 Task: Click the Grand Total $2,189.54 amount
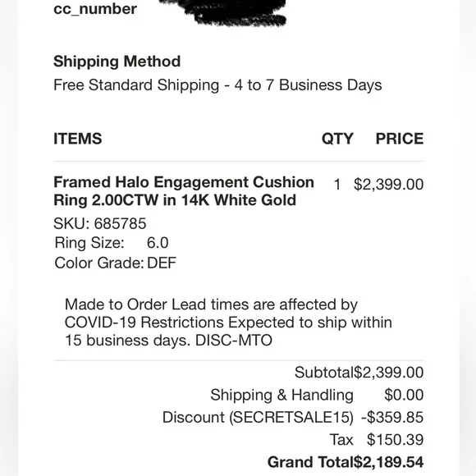click(x=388, y=462)
